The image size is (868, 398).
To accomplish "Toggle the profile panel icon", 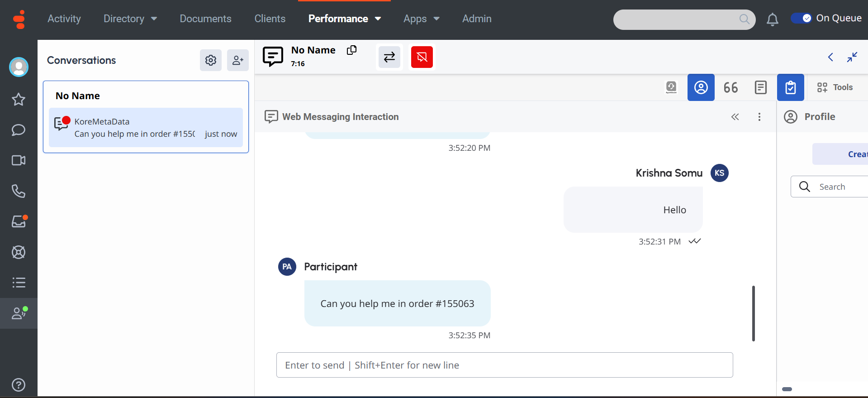I will [x=701, y=87].
